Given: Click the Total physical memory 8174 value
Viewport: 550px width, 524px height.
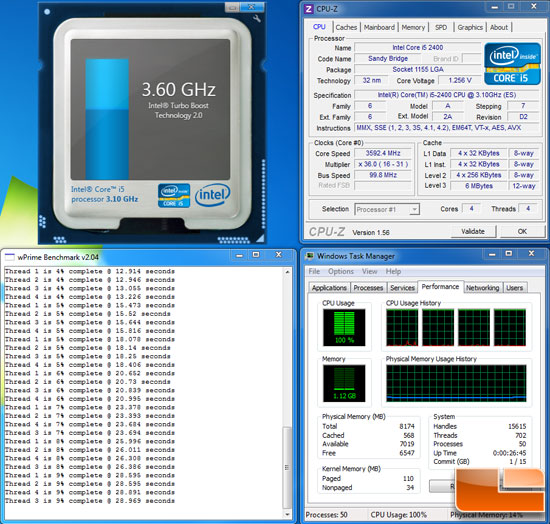Looking at the screenshot, I should (407, 426).
